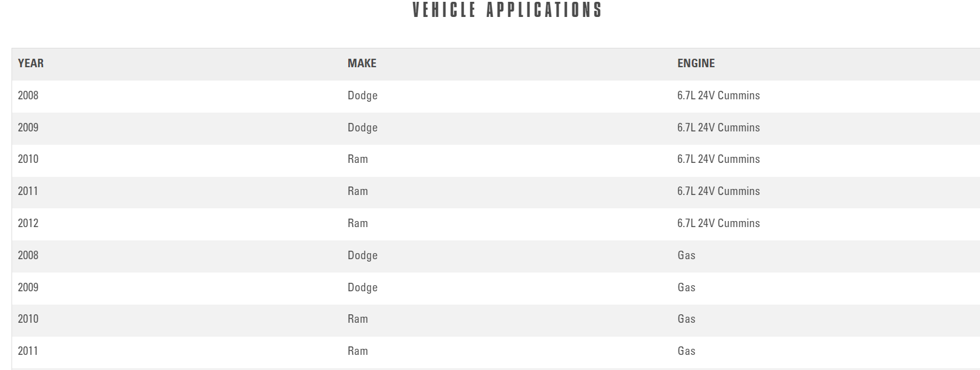Screen dimensions: 980x370
Task: Click the MAKE column header
Action: click(362, 64)
